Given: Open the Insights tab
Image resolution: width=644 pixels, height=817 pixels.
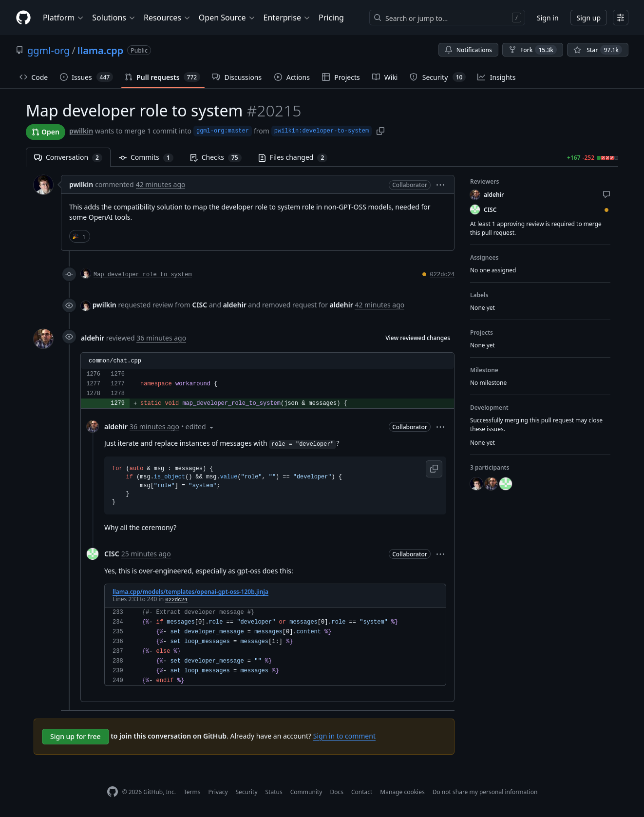Looking at the screenshot, I should tap(496, 77).
